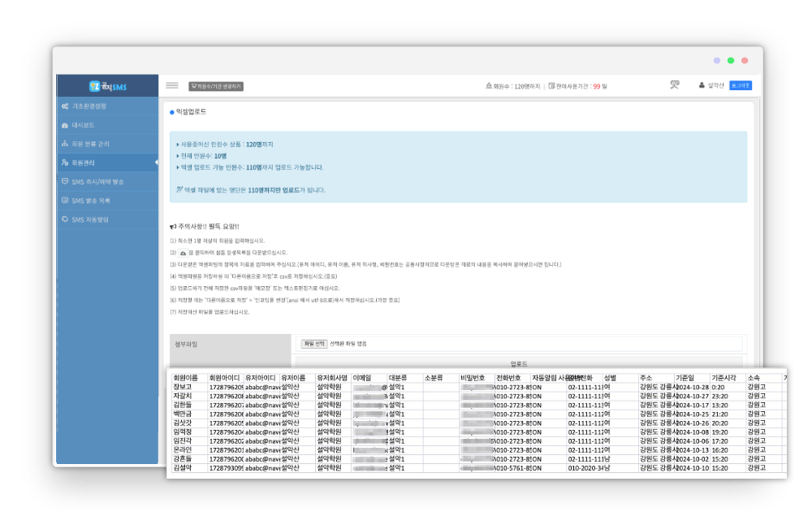Viewport: 812px width, 512px height.
Task: Open 기초환경설정 from the sidebar
Action: point(89,106)
